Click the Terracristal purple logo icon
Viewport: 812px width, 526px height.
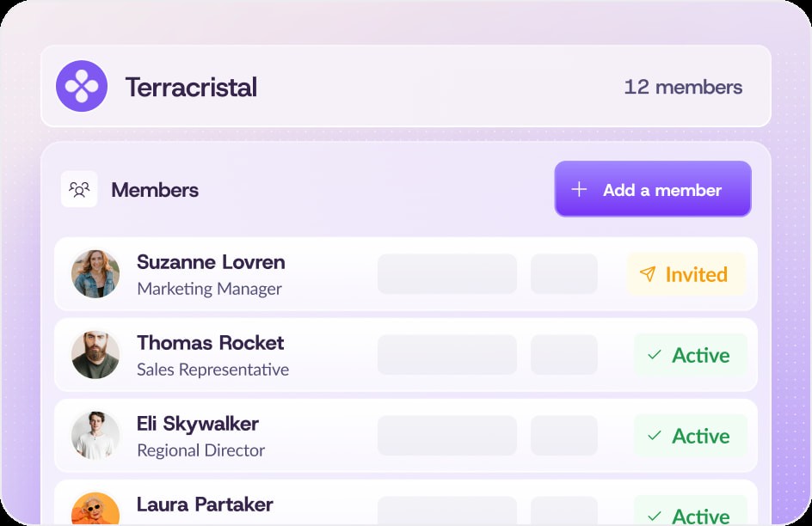pyautogui.click(x=82, y=87)
